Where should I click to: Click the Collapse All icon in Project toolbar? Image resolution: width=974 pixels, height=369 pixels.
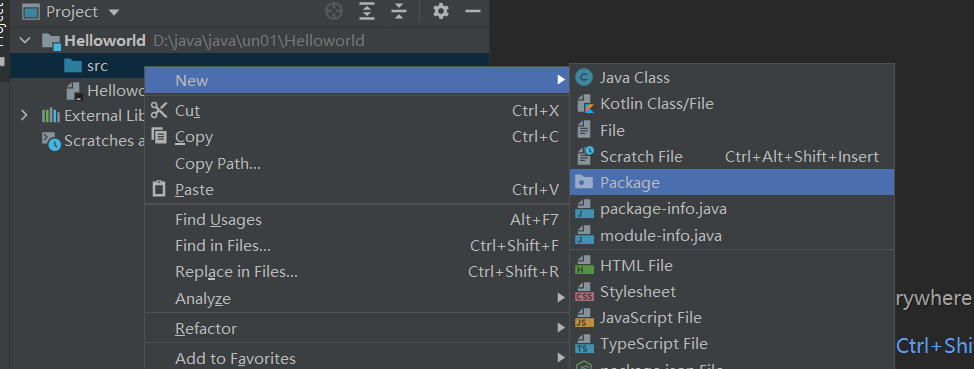(x=399, y=11)
